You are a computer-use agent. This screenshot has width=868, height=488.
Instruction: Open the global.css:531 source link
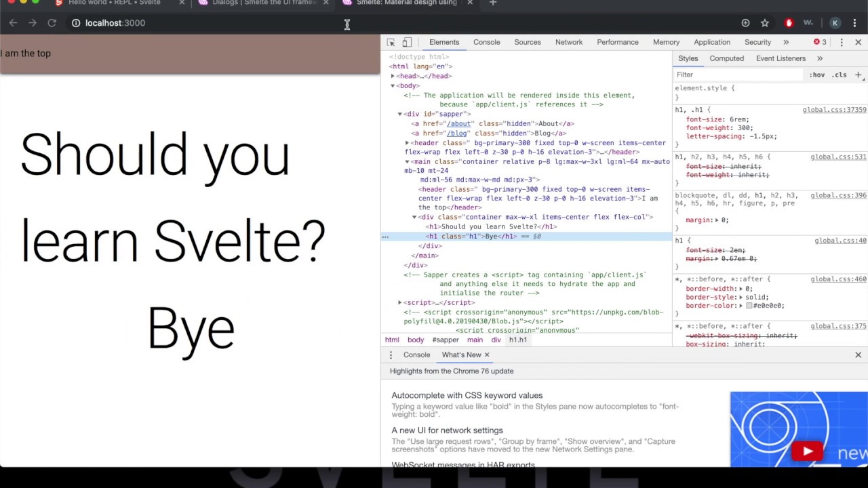pyautogui.click(x=838, y=157)
